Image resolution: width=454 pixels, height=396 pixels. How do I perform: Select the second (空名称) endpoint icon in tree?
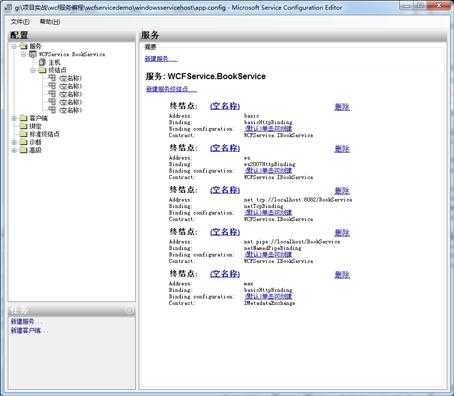(52, 86)
